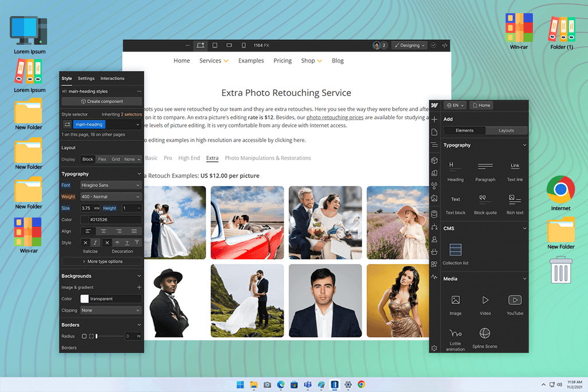Switch to the Layouts tab
588x392 pixels.
[506, 131]
